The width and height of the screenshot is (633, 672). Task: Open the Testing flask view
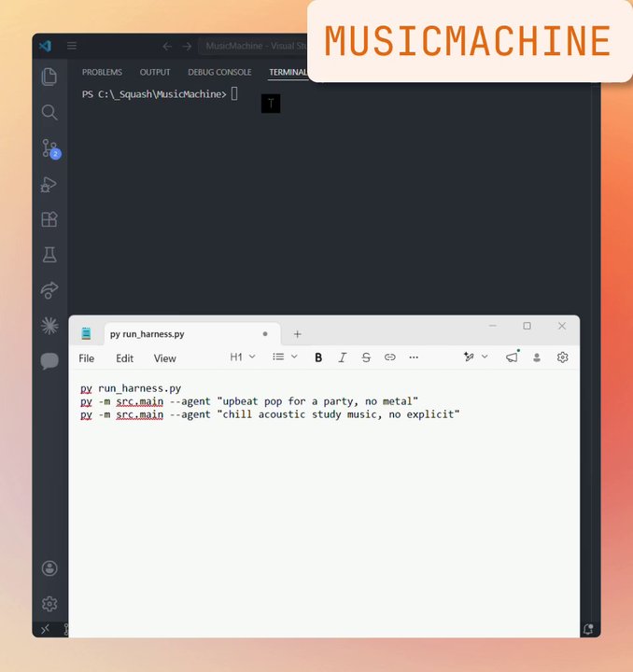49,255
